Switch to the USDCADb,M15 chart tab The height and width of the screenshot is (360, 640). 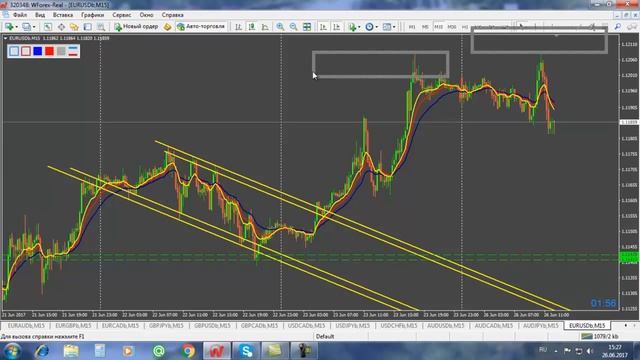coord(306,326)
